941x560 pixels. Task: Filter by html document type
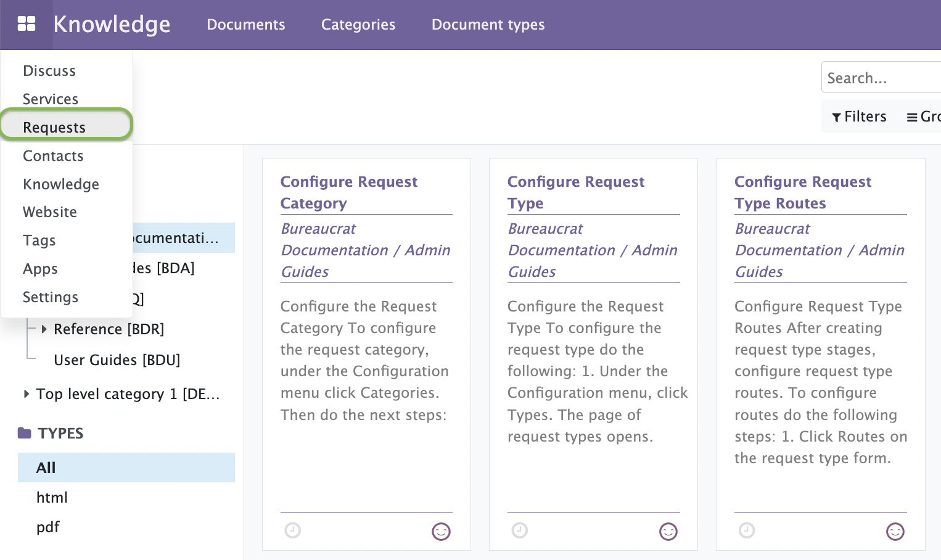point(52,497)
